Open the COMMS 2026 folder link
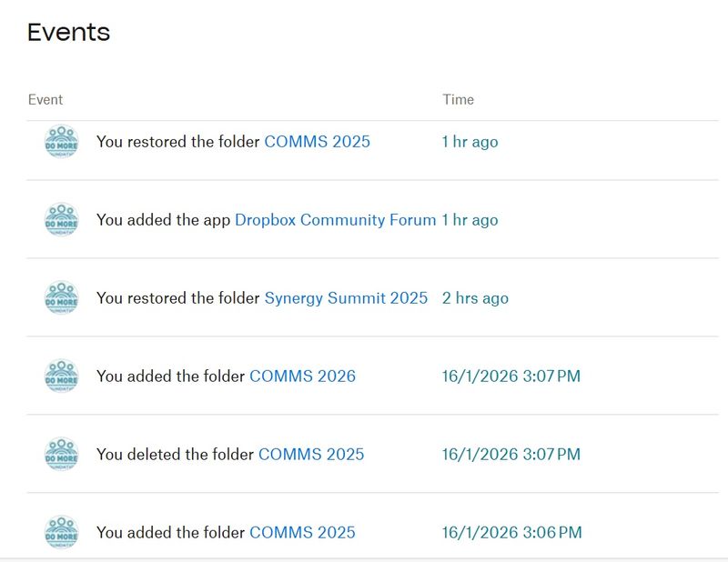 tap(302, 376)
